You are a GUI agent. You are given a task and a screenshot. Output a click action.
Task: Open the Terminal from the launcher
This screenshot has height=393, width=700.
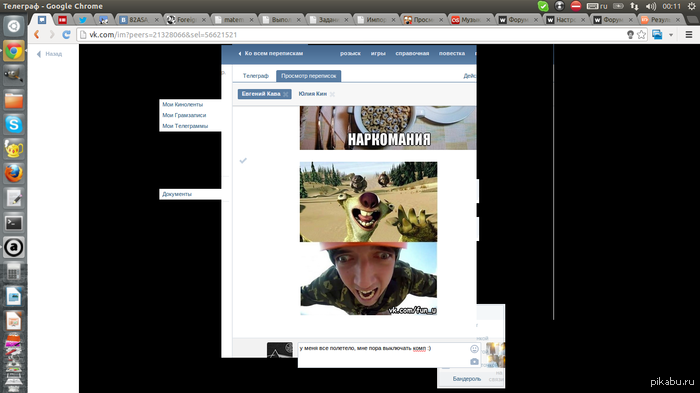(13, 222)
